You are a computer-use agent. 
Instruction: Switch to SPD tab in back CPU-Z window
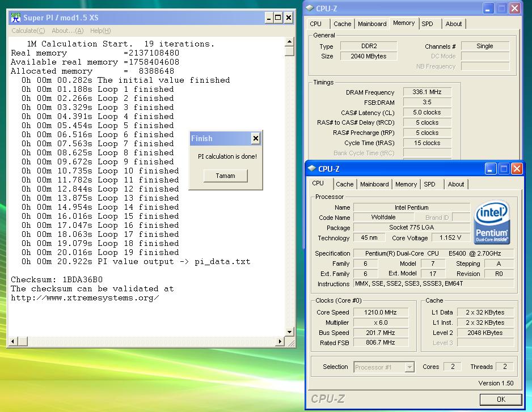click(x=428, y=24)
